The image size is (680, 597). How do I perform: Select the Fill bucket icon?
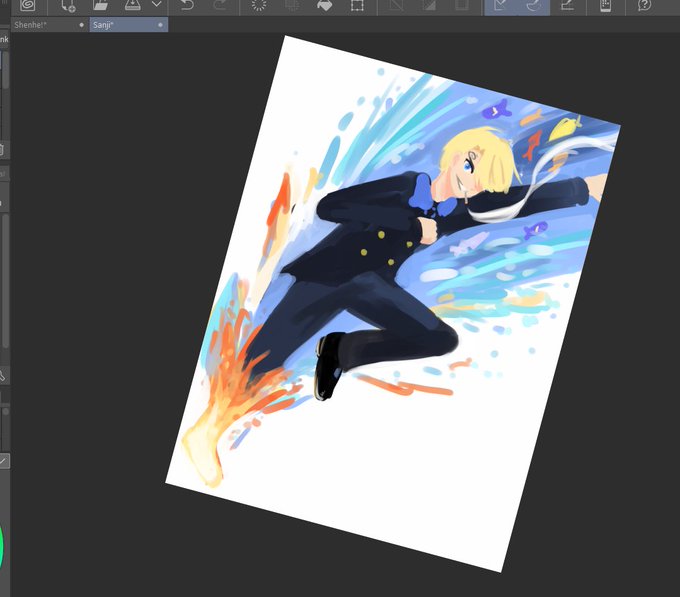tap(324, 5)
